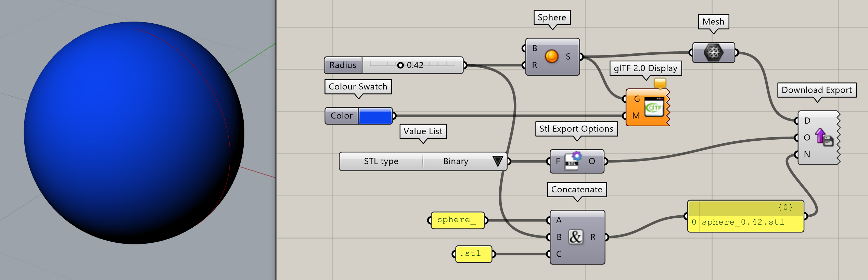This screenshot has height=280, width=868.
Task: Click the Colour Swatch label tag
Action: coord(358,87)
